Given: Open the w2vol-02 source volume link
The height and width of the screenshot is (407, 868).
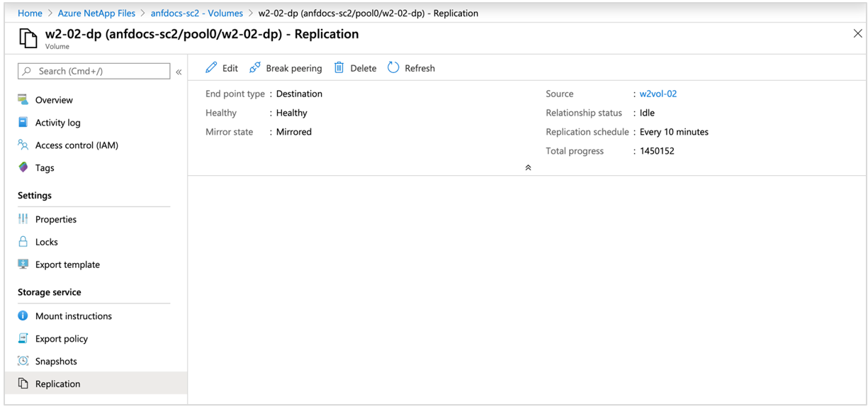Looking at the screenshot, I should coord(658,94).
